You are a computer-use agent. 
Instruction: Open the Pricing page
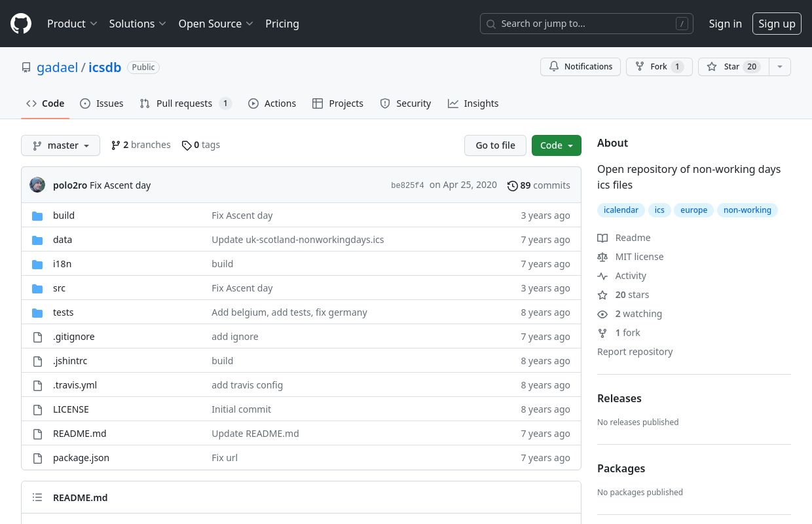click(x=282, y=24)
